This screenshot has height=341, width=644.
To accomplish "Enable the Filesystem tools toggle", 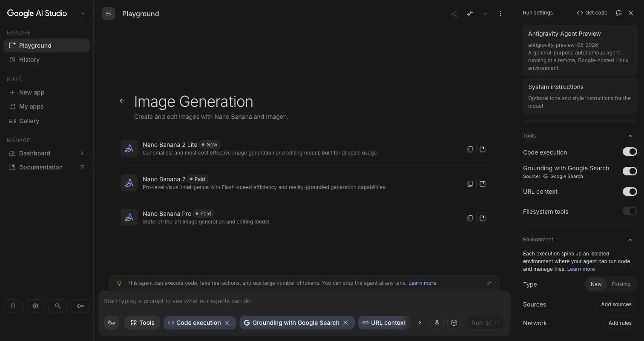I will point(630,211).
